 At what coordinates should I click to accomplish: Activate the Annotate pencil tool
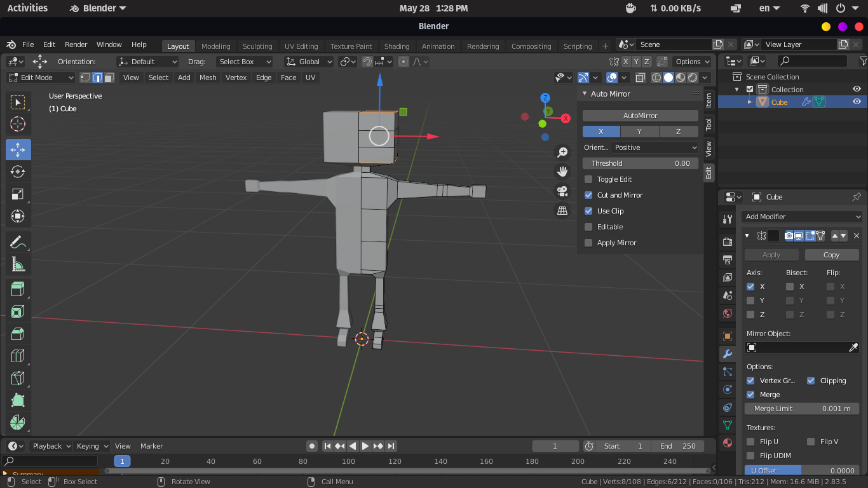[x=18, y=242]
